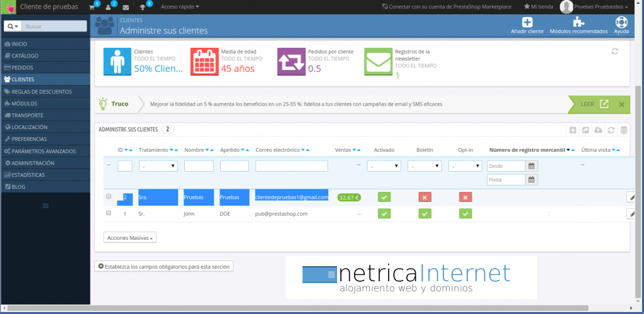Screen dimensions: 644x314
Task: Expand the Activado filter dropdown
Action: 385,166
